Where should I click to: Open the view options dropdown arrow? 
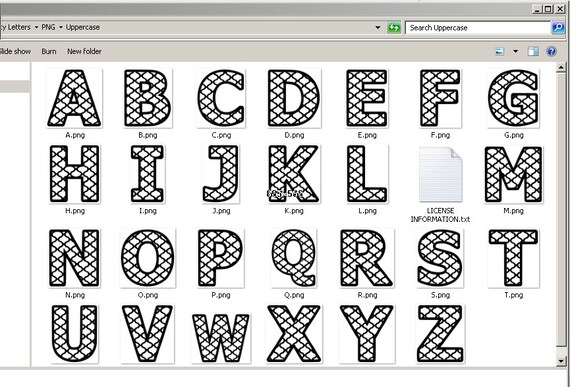point(515,52)
